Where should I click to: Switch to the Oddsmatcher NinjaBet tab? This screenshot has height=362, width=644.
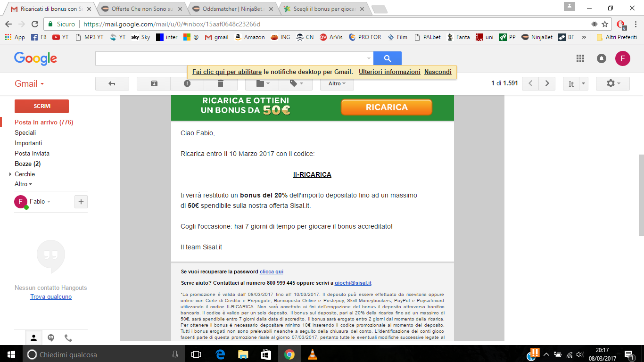click(233, 9)
